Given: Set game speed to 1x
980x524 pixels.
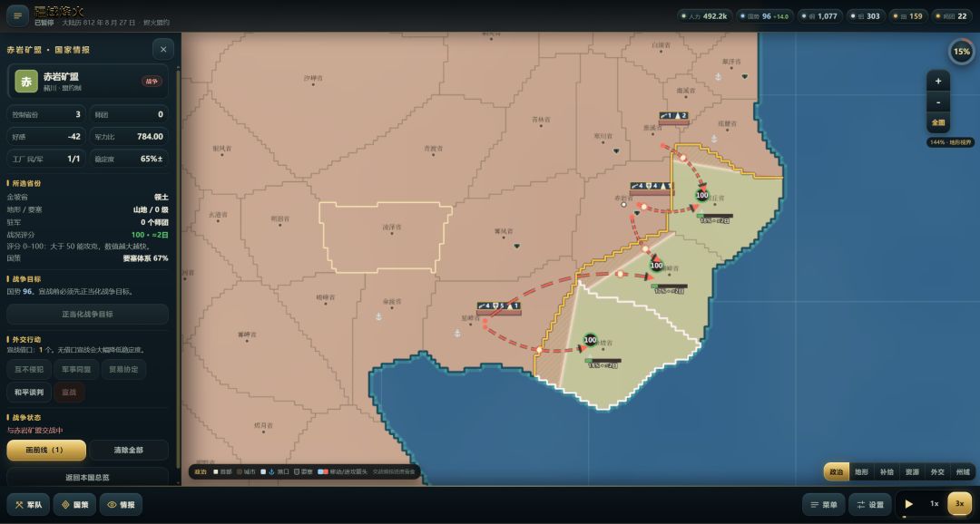Looking at the screenshot, I should tap(935, 504).
